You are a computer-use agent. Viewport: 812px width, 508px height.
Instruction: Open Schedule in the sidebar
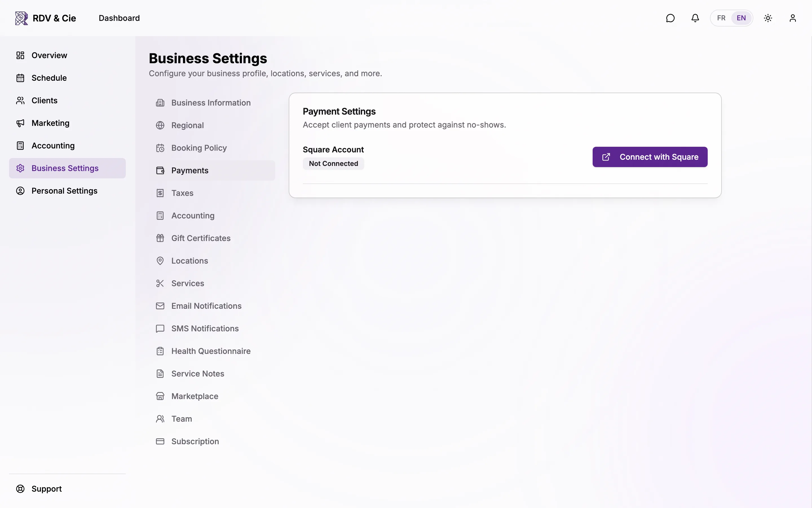pyautogui.click(x=67, y=78)
